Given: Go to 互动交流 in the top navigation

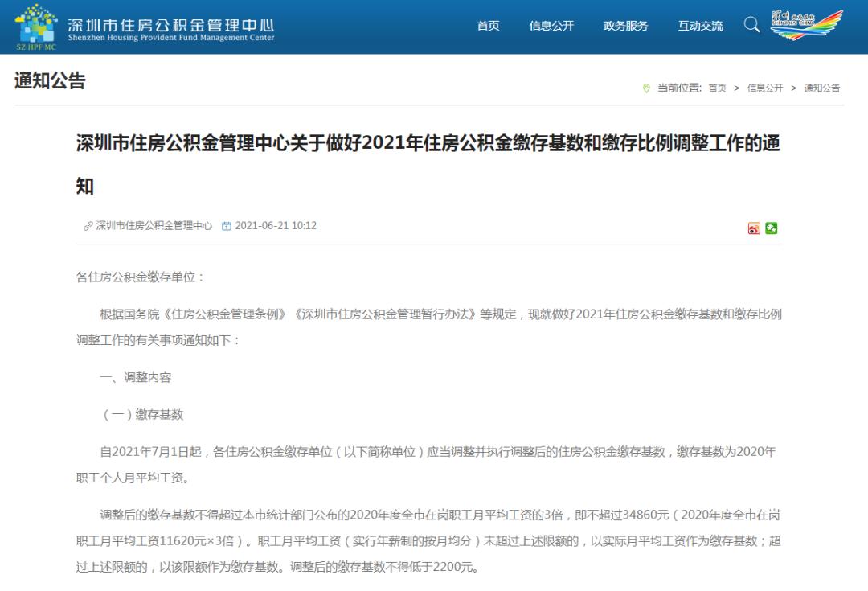Looking at the screenshot, I should click(x=700, y=26).
